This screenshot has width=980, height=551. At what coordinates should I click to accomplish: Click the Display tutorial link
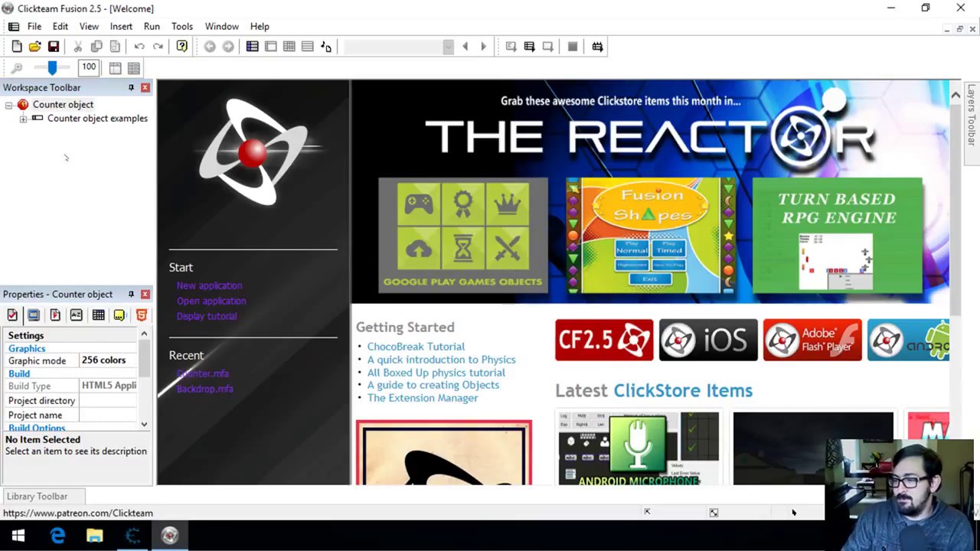tap(207, 316)
